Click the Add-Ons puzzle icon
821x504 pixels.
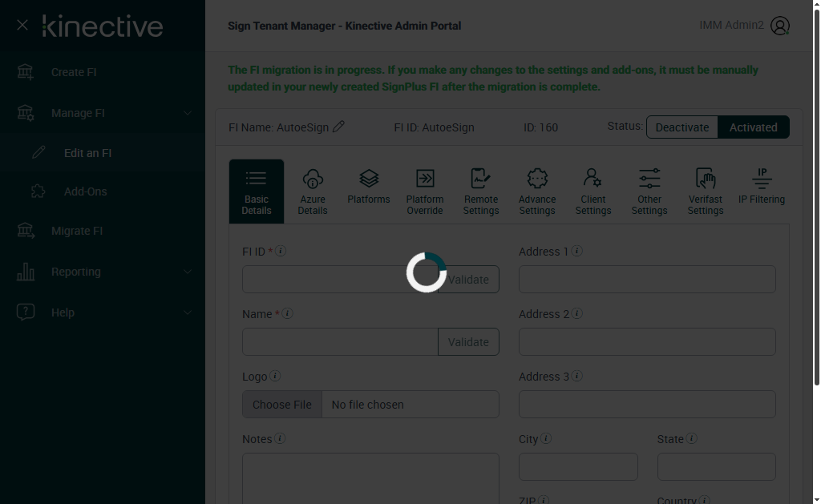click(38, 192)
